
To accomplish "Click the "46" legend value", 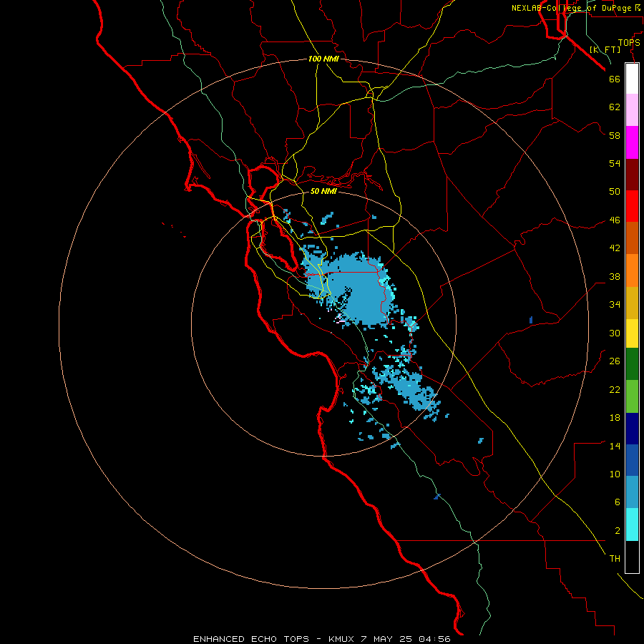I will pyautogui.click(x=615, y=220).
